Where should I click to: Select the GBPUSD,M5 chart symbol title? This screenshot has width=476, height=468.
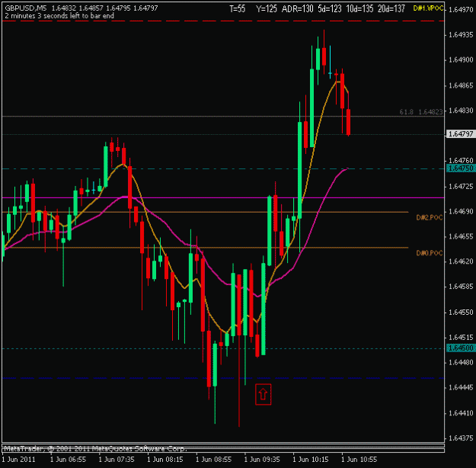click(x=25, y=8)
